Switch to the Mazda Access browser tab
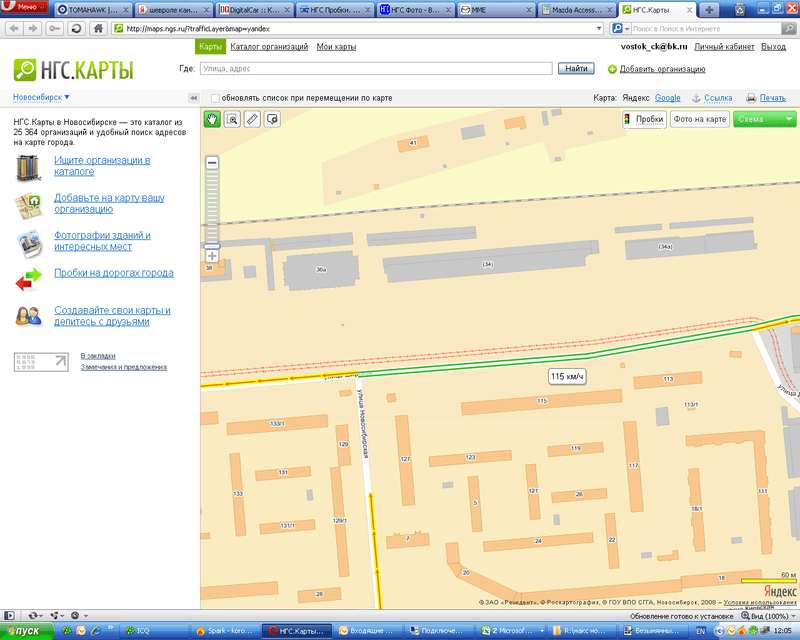Viewport: 800px width, 640px height. pos(575,9)
